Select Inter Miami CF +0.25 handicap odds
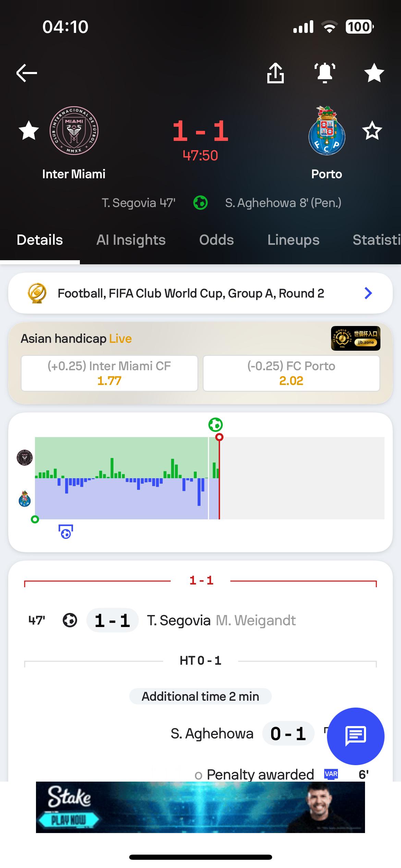Viewport: 401px width, 868px height. [109, 373]
